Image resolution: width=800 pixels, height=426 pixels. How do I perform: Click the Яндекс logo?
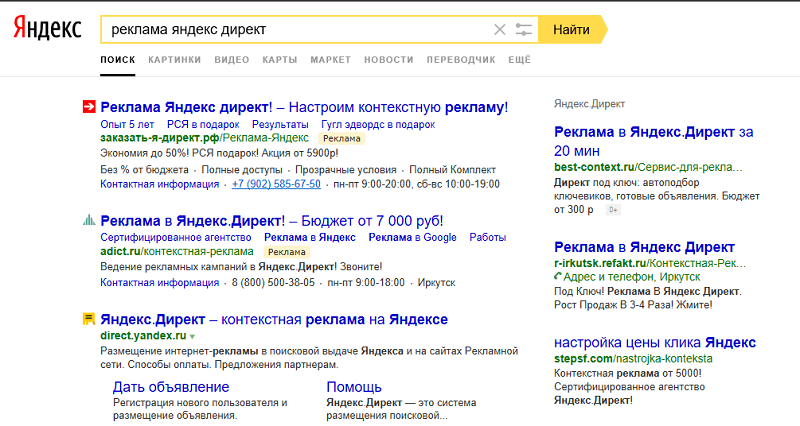click(47, 28)
